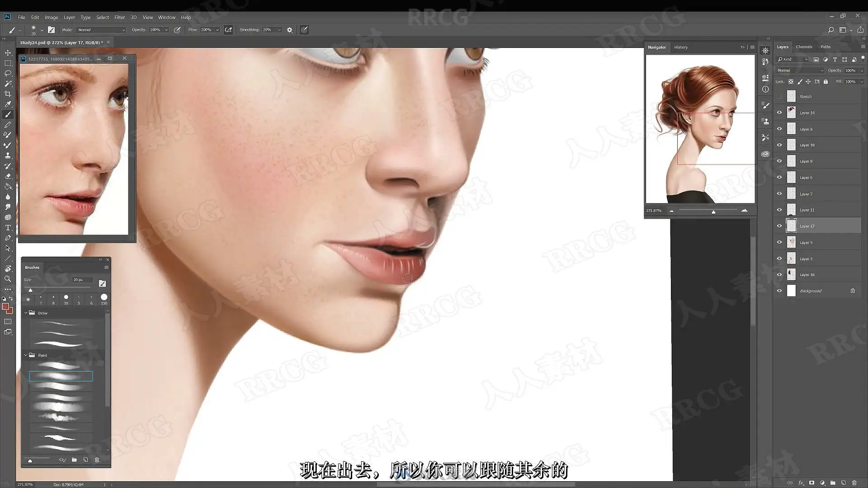Image resolution: width=868 pixels, height=488 pixels.
Task: Open the Filter menu
Action: coord(119,17)
